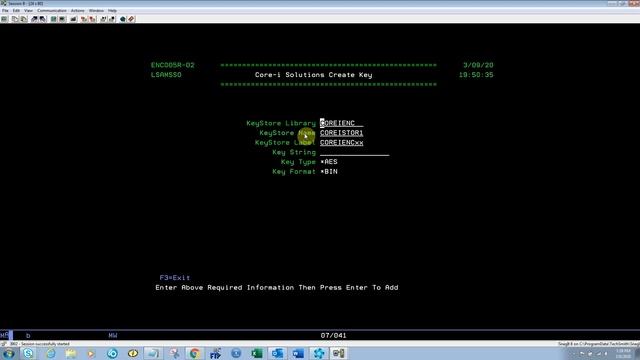
Task: Click the Key Type value *AES
Action: point(329,162)
